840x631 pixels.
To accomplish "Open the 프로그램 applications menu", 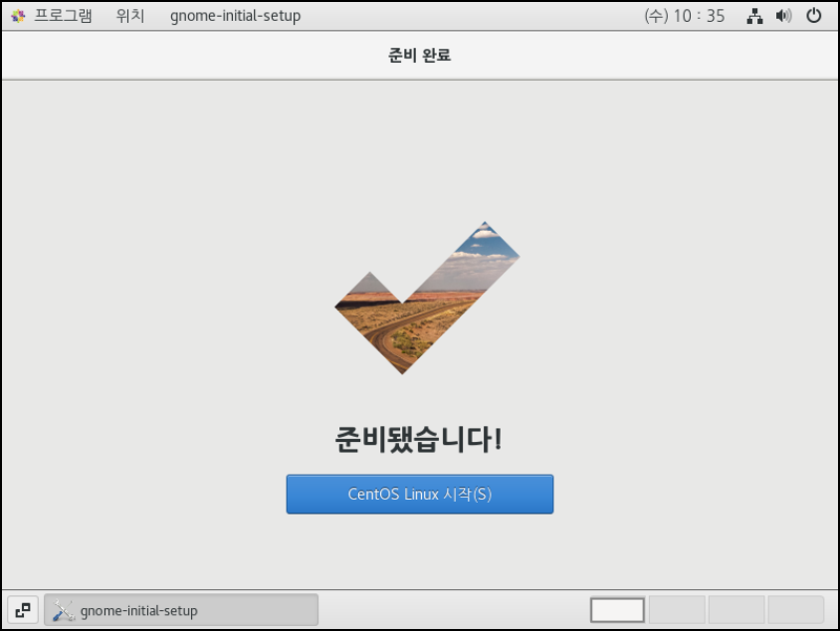I will point(64,16).
